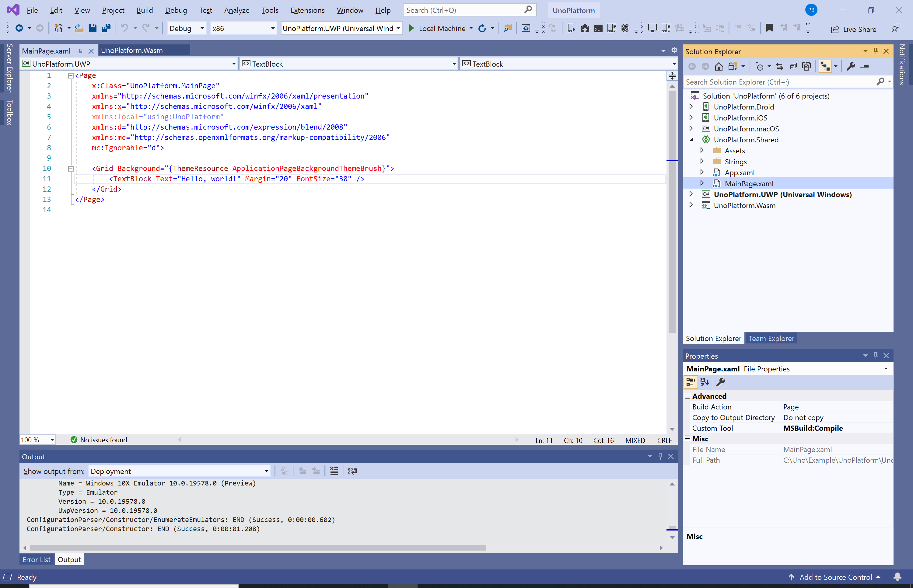Clear all output with the Clear All icon

(x=334, y=471)
